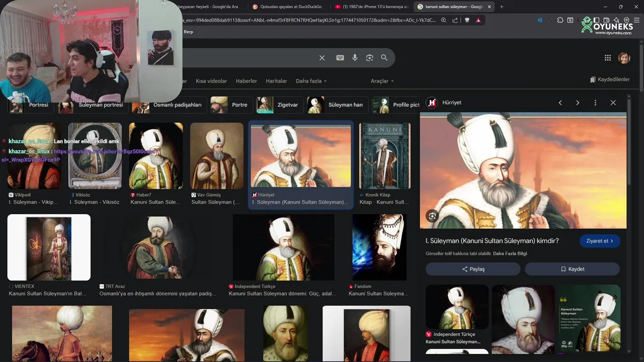Open the page zoom icon in address bar

(x=444, y=20)
